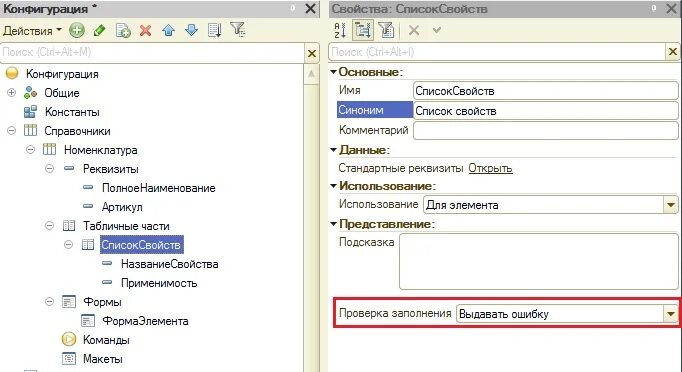Click the Copy object icon in Конфигурация toolbar
Viewport: 682px width, 372px height.
coord(123,30)
